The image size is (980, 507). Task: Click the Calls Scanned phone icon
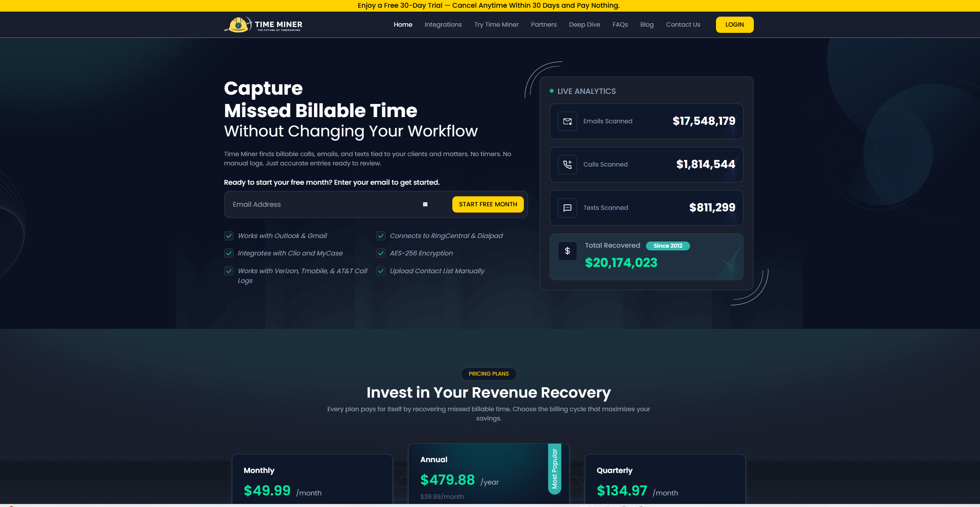point(567,165)
